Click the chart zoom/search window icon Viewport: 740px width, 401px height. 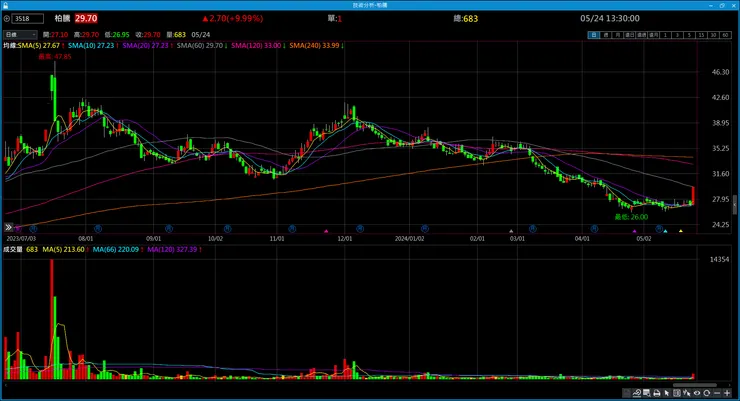pyautogui.click(x=647, y=393)
